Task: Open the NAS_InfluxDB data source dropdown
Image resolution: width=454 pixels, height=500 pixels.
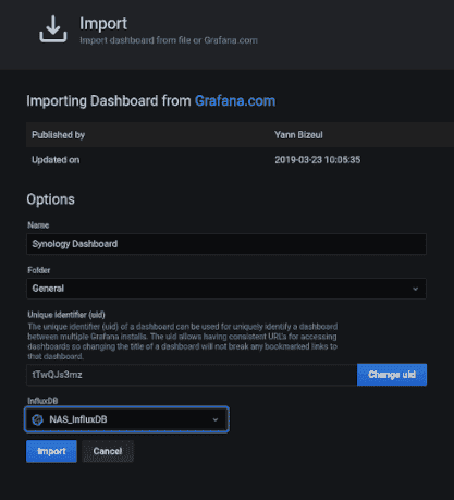Action: pyautogui.click(x=127, y=419)
